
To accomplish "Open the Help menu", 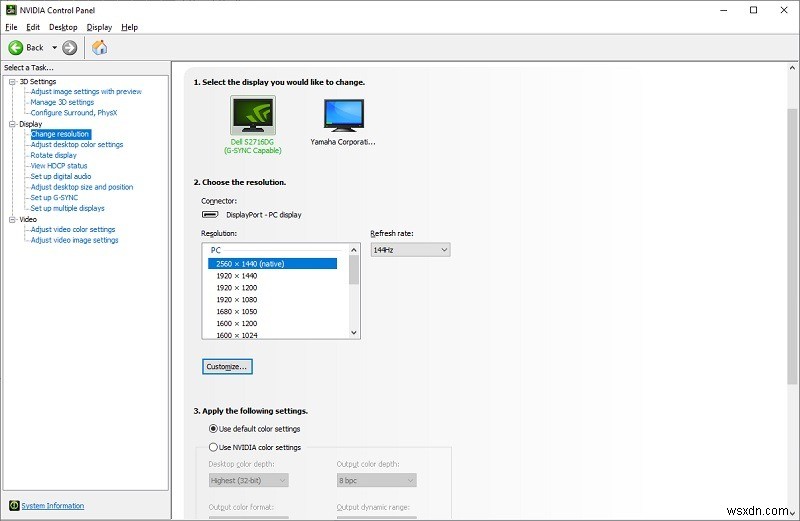I will coord(130,27).
